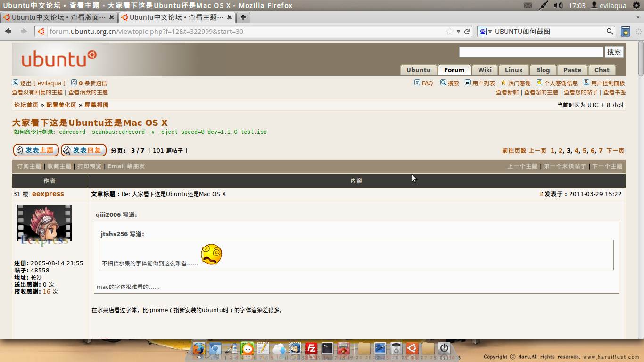644x362 pixels.
Task: Go back with the Firefox back arrow
Action: (8, 31)
